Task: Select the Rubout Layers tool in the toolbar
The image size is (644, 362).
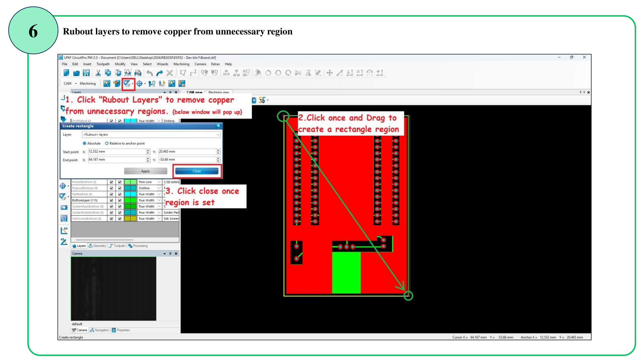Action: (127, 84)
